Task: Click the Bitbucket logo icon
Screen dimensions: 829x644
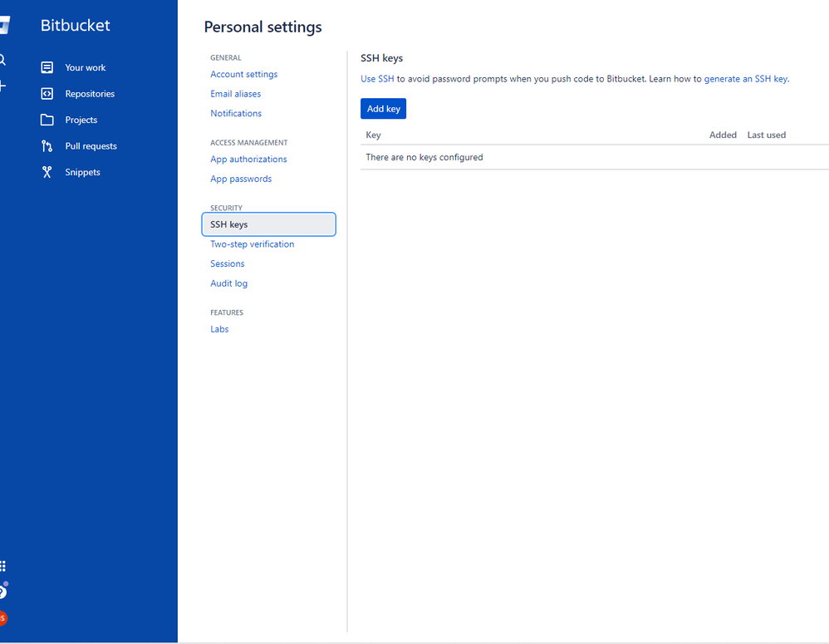Action: tap(4, 25)
